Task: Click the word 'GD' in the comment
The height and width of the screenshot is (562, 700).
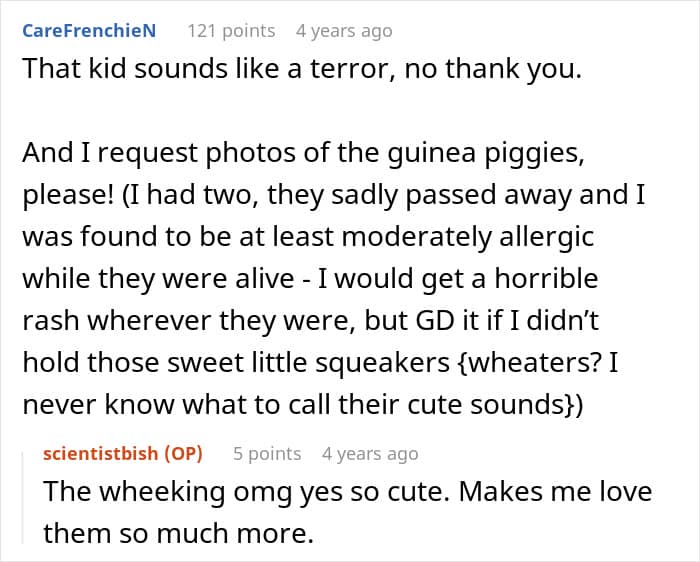Action: pyautogui.click(x=435, y=321)
